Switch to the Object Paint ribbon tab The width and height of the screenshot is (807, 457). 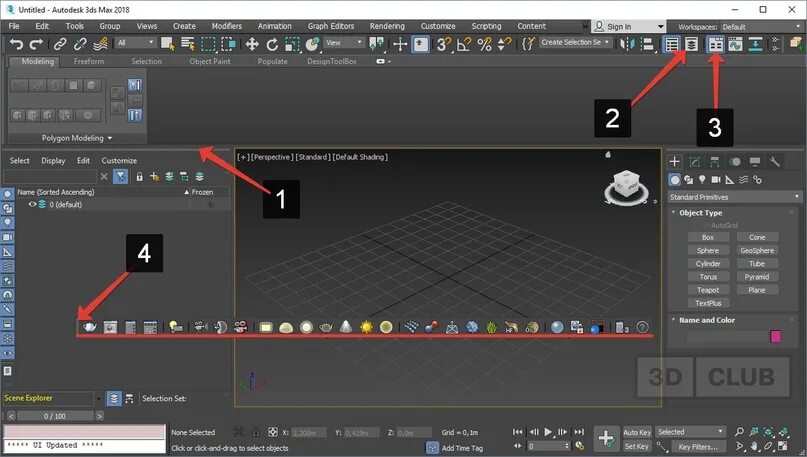tap(209, 61)
